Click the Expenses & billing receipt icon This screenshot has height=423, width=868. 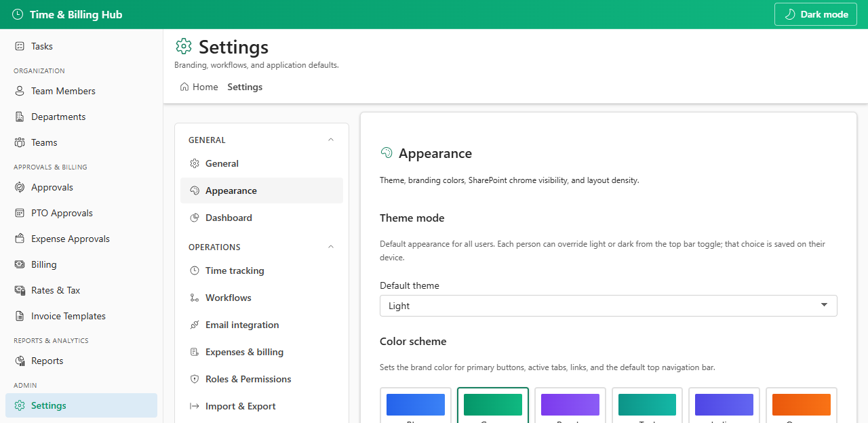click(195, 352)
